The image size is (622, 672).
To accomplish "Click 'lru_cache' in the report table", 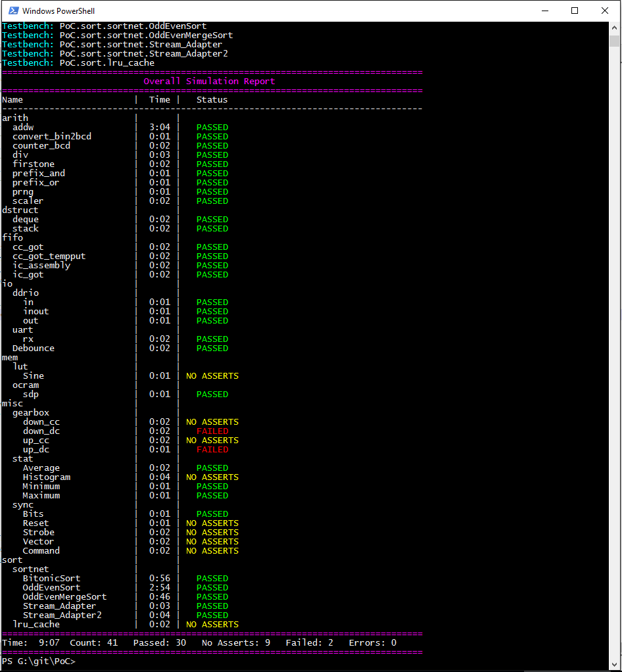I will pos(36,625).
